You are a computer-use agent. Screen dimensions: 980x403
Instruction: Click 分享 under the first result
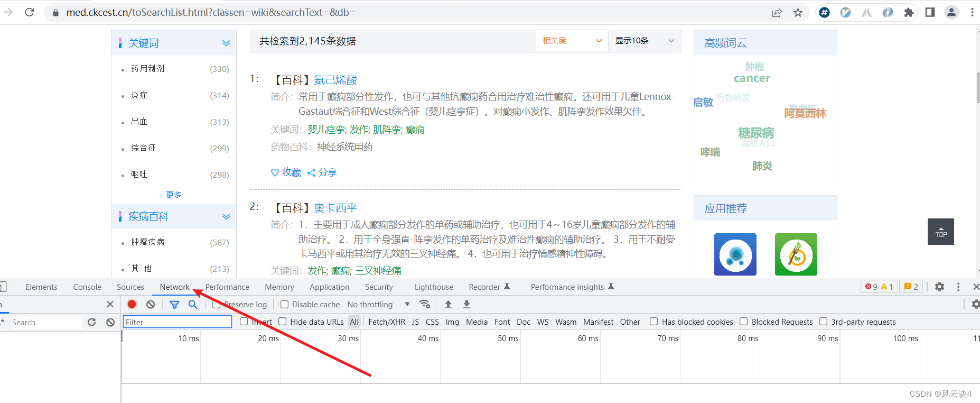pos(322,172)
